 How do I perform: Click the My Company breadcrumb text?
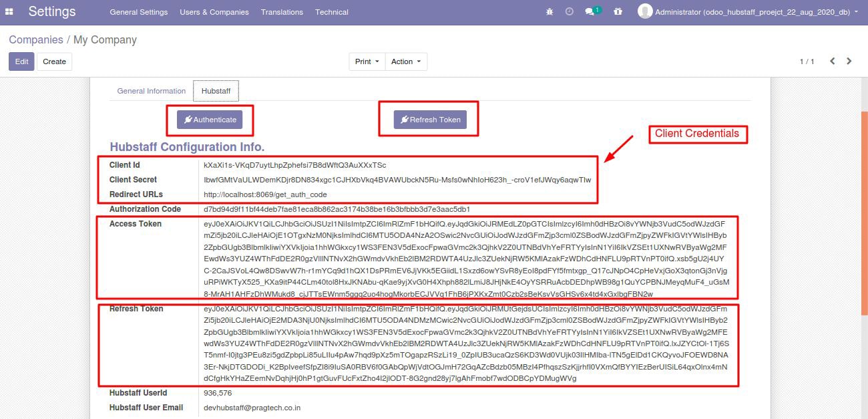(105, 40)
